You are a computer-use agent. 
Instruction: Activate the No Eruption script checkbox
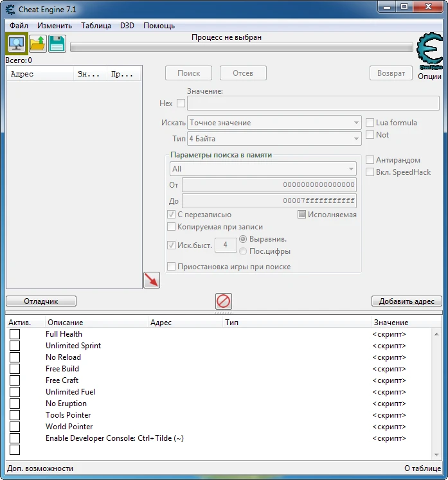(x=15, y=404)
